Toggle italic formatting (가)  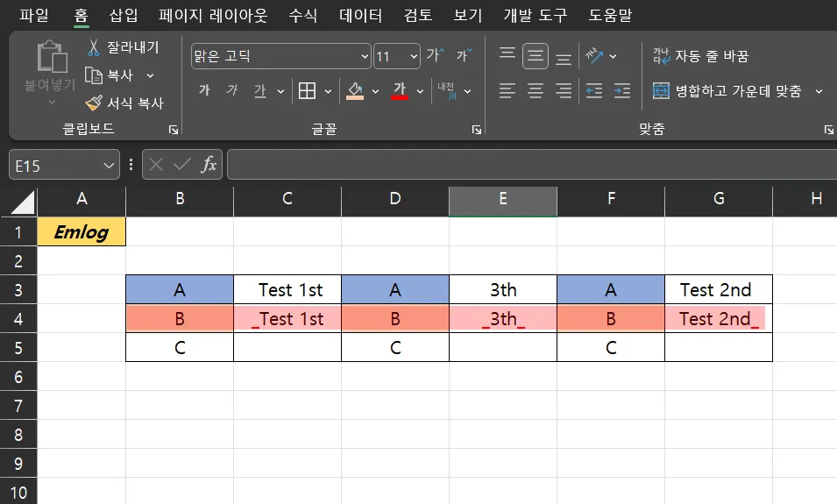pos(231,90)
